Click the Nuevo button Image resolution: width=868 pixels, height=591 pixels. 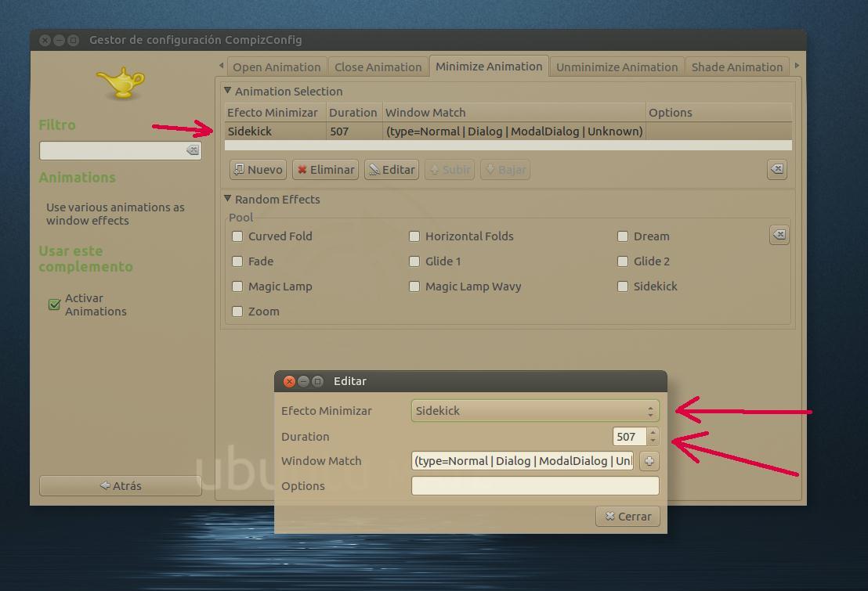[x=258, y=169]
